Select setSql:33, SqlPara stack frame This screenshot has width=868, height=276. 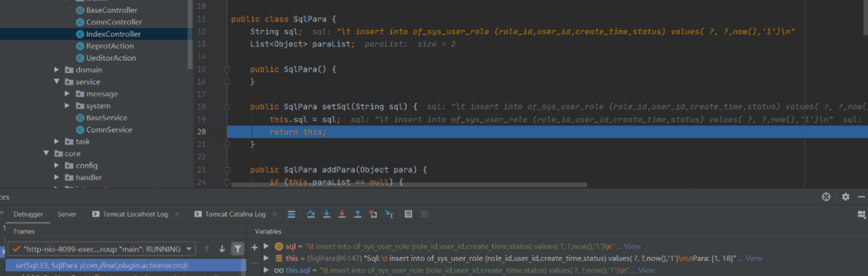click(x=125, y=265)
